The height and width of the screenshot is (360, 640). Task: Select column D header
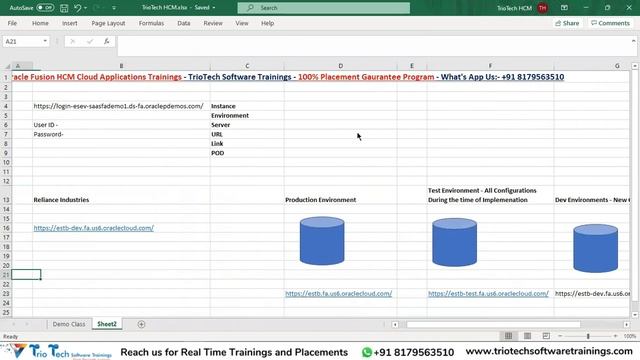(x=340, y=66)
